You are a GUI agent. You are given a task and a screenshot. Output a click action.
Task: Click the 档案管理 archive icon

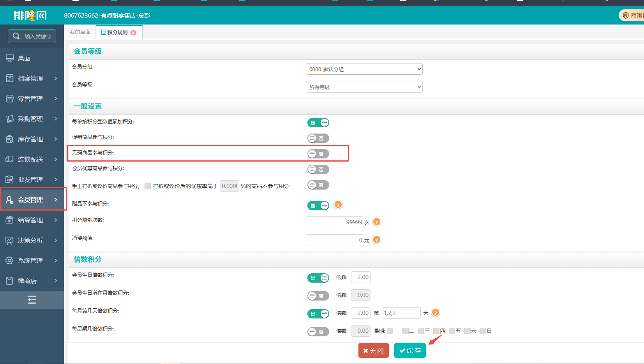pos(10,78)
